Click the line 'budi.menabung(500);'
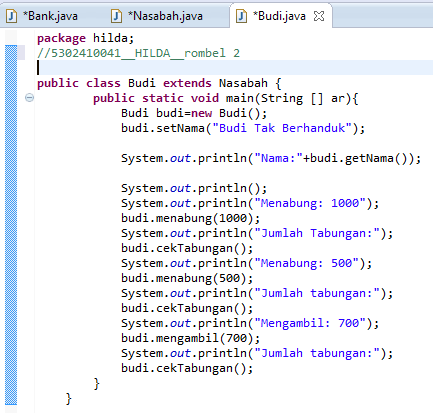 187,278
